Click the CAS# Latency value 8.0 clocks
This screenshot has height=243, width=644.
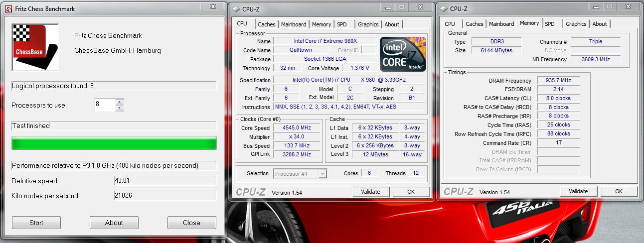pyautogui.click(x=558, y=99)
